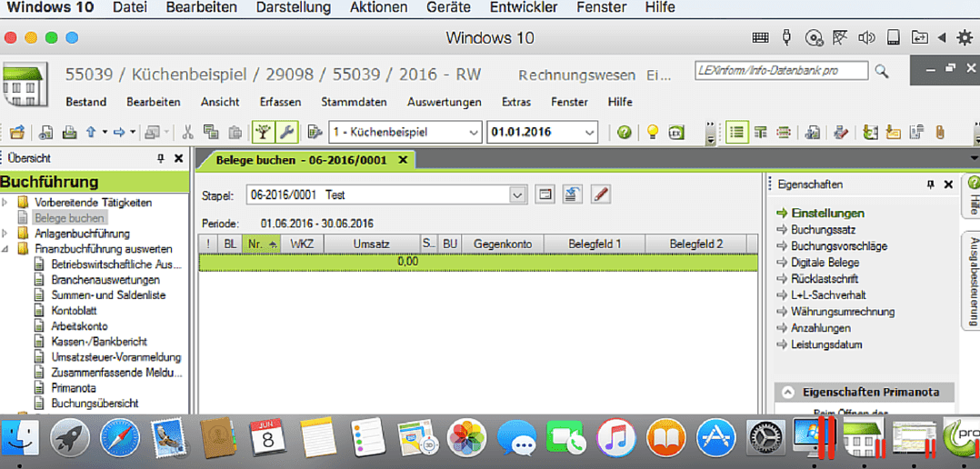Open dropdown arrow beside blue right arrow

point(133,133)
